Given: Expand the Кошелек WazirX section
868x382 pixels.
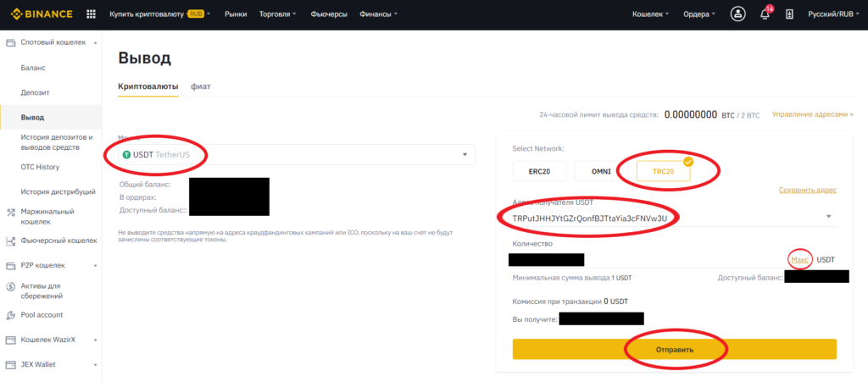Looking at the screenshot, I should tap(95, 340).
